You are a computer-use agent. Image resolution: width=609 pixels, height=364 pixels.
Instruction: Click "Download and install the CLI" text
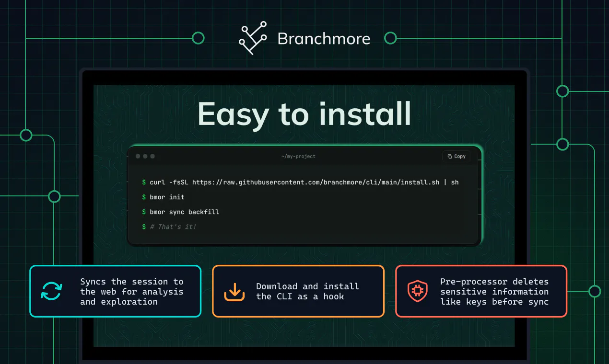point(308,292)
